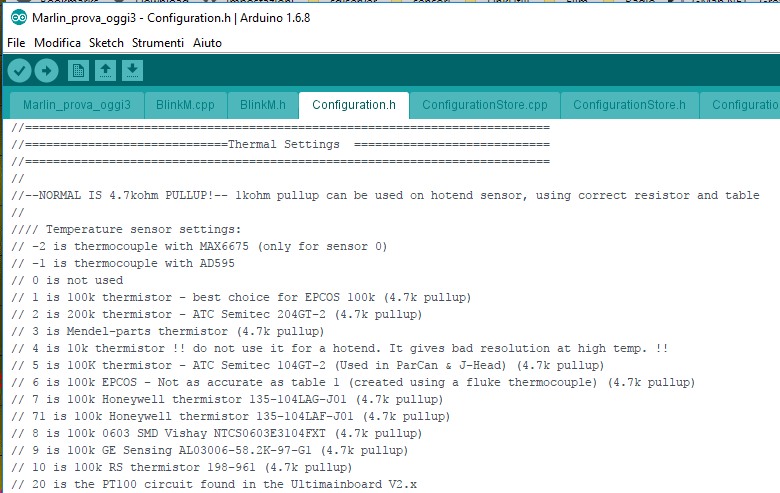Click the 'NORMAL IS 4.7kohm PULLUP' line
This screenshot has width=780, height=493.
pyautogui.click(x=386, y=196)
